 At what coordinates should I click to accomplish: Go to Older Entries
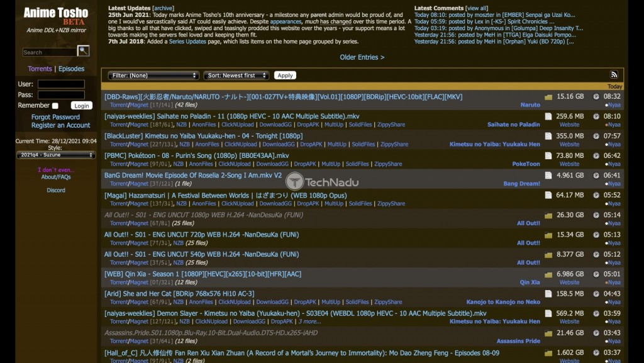pyautogui.click(x=362, y=57)
